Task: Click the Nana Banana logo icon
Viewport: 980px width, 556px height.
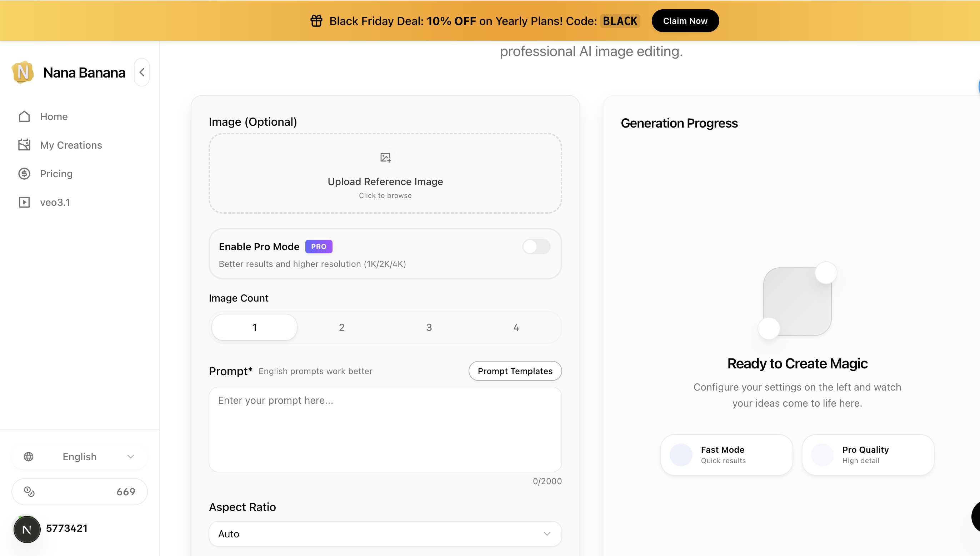Action: 23,72
